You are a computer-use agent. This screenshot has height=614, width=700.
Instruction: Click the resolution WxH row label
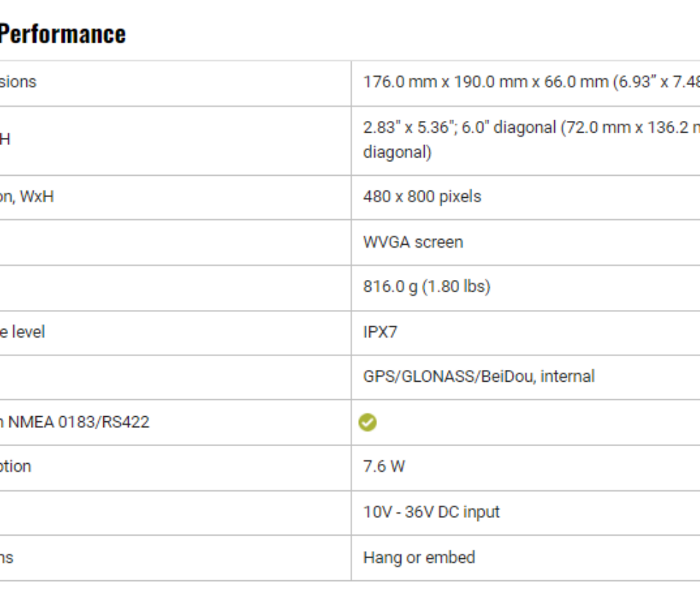coord(26,197)
